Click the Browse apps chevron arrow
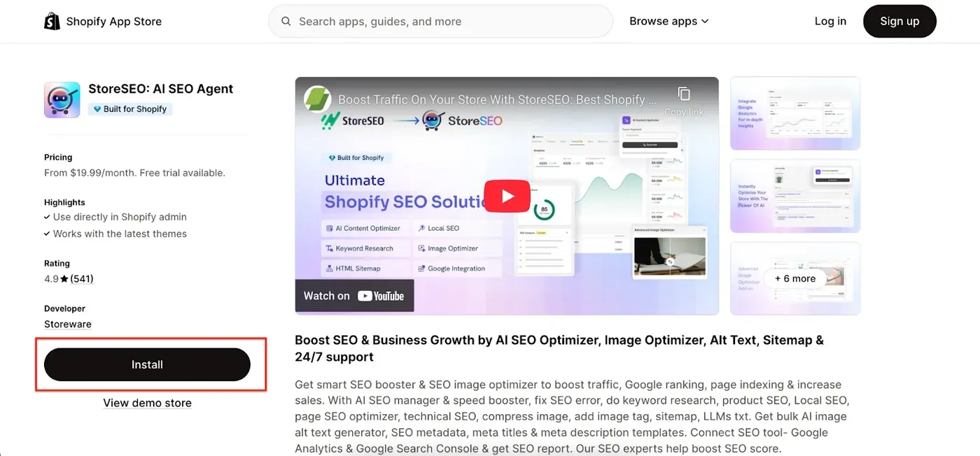 coord(705,22)
